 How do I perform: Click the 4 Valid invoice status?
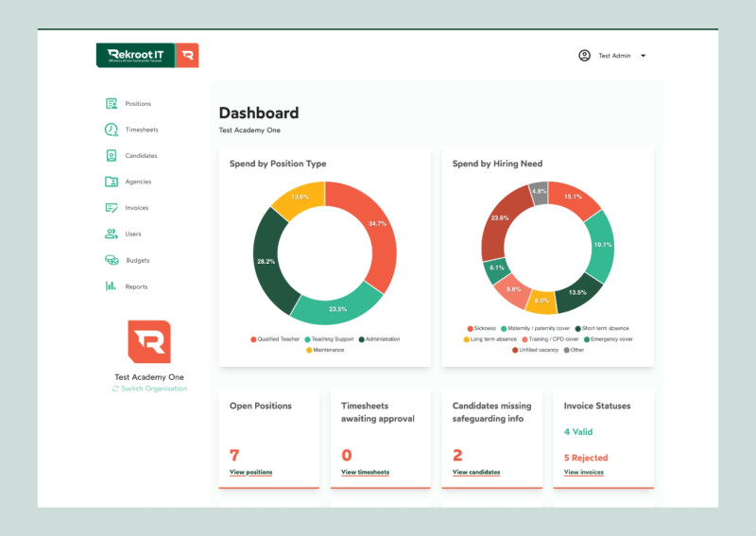578,432
